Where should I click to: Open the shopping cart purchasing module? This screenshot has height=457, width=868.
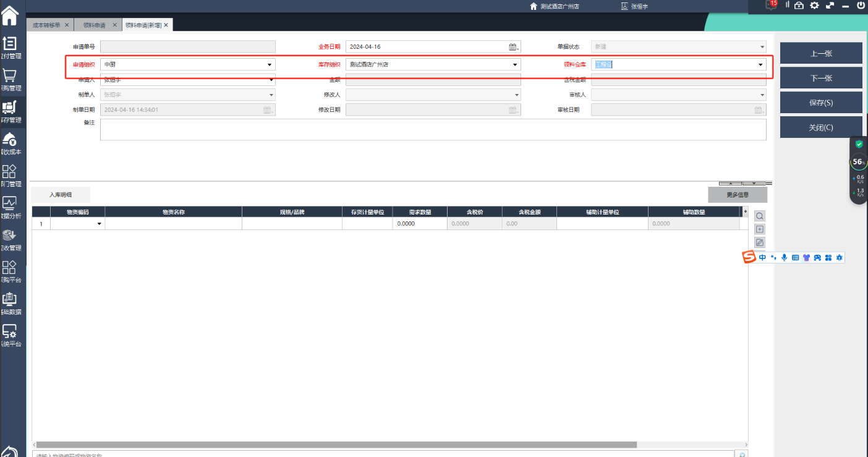[10, 76]
